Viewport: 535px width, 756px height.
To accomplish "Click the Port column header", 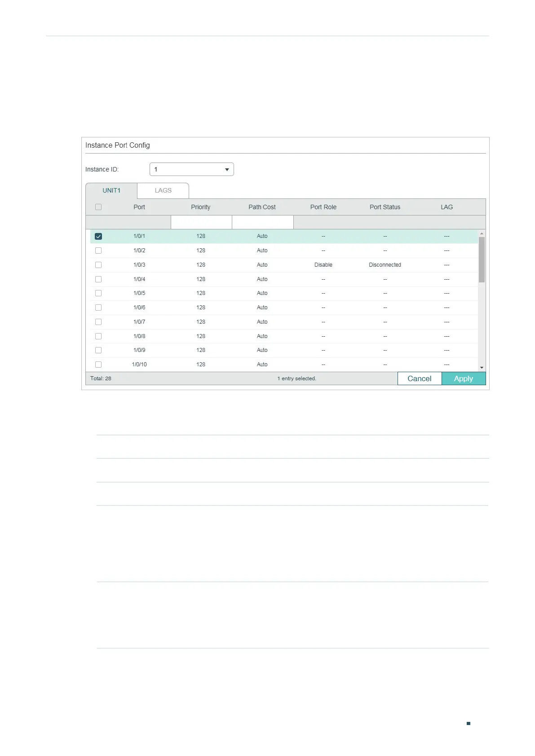I will (x=139, y=207).
